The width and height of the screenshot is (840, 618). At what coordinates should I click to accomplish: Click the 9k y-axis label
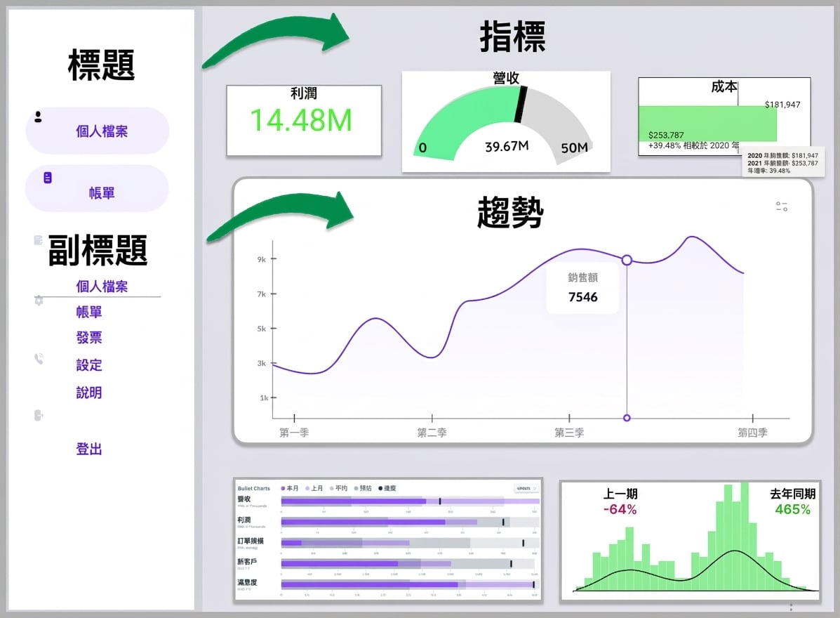point(262,259)
